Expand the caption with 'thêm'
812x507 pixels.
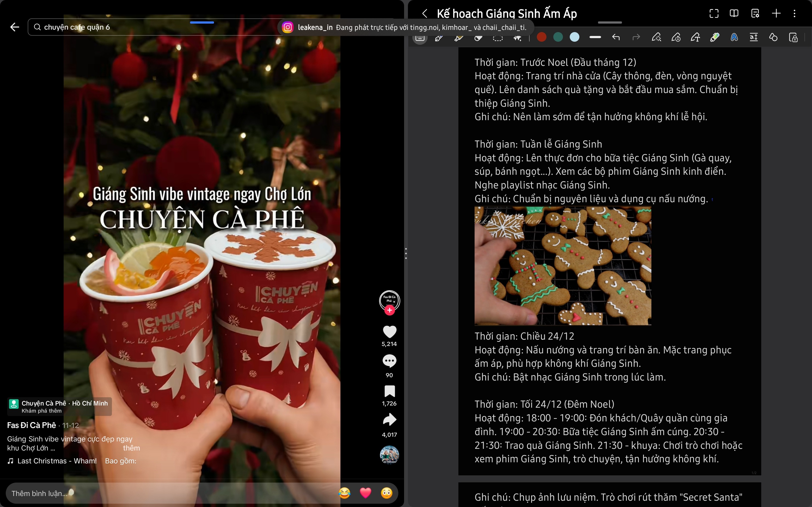coord(131,448)
